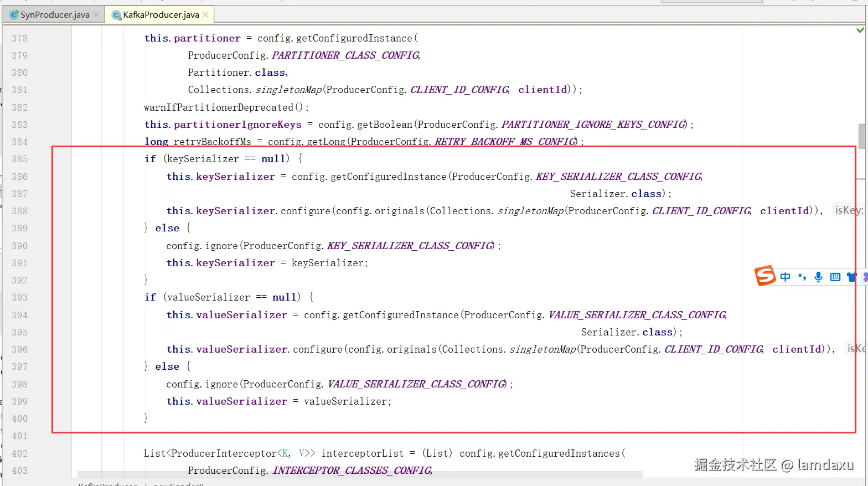Click valueSerializer == null condition on line 393

[x=232, y=297]
